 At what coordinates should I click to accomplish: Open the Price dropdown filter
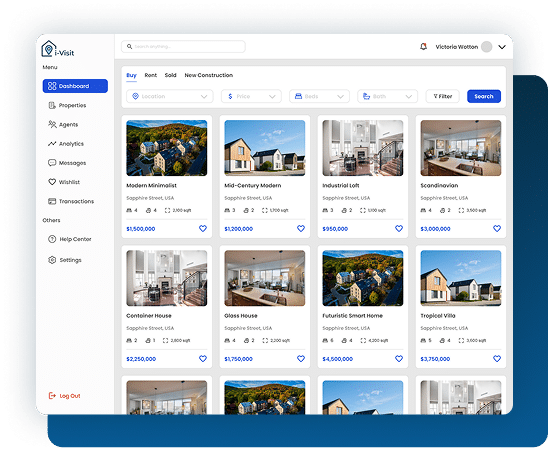click(251, 96)
